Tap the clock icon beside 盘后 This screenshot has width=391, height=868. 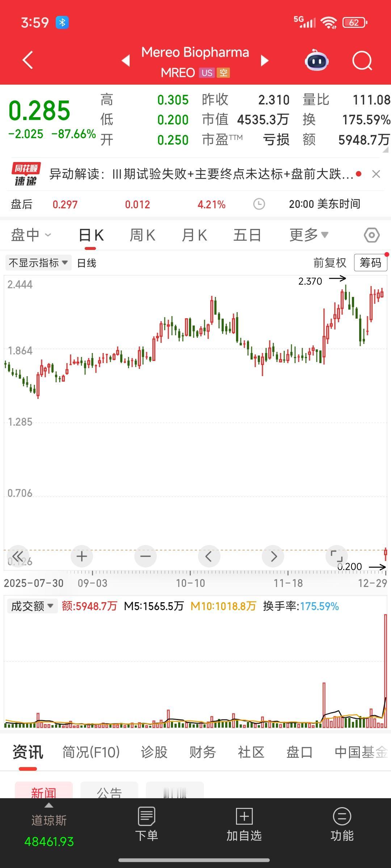(259, 204)
